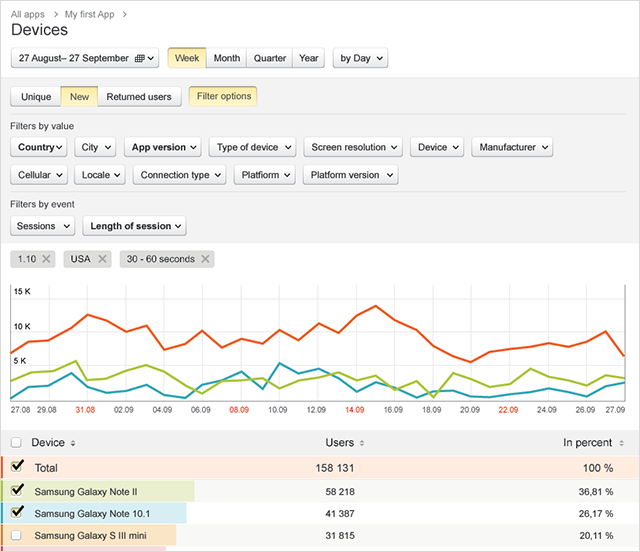Toggle the Total row checkbox
Screen dimensions: 640x552
coord(17,467)
